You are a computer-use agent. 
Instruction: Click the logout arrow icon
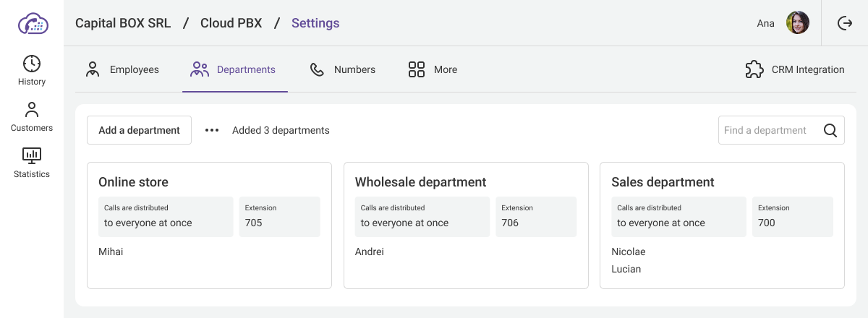(x=844, y=23)
